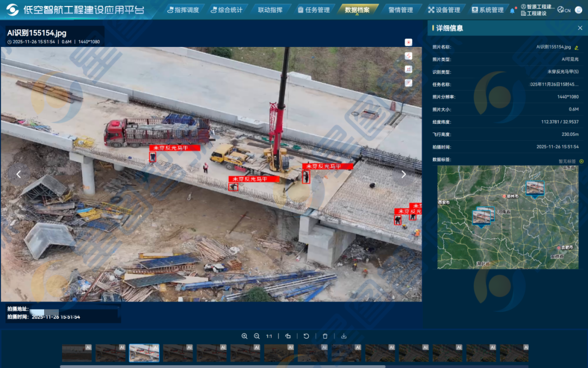Edit photo name with the pencil icon
This screenshot has height=368, width=588.
pyautogui.click(x=577, y=47)
